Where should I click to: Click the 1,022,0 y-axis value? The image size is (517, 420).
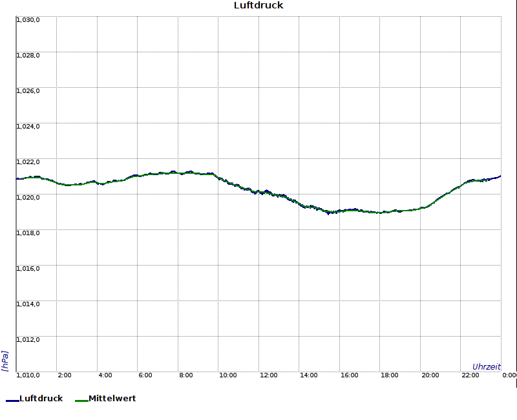(28, 162)
